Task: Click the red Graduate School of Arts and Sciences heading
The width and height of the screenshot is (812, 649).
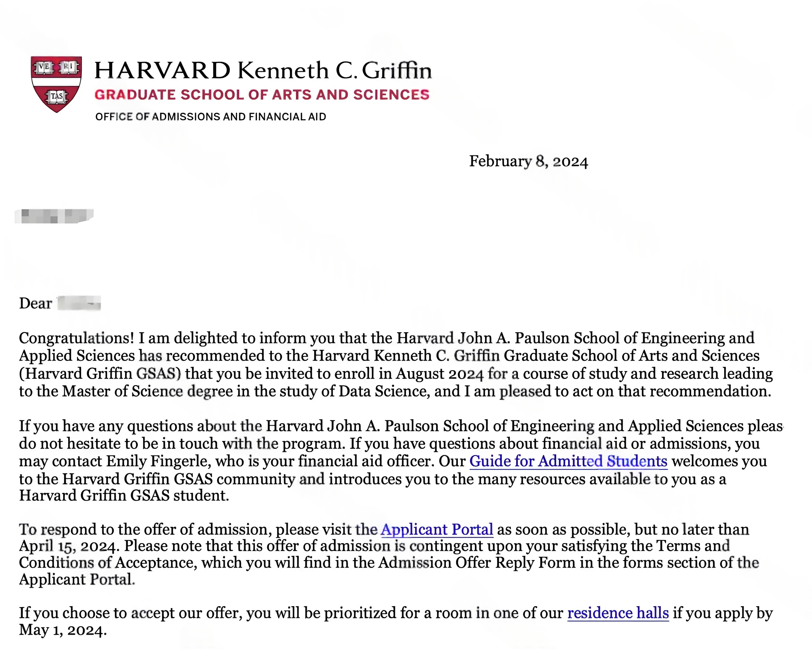Action: [x=262, y=94]
